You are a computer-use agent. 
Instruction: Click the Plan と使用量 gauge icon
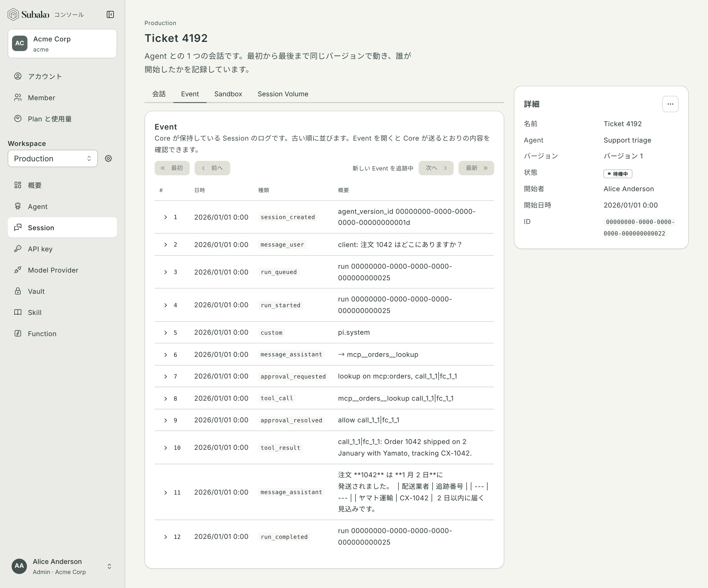tap(18, 119)
